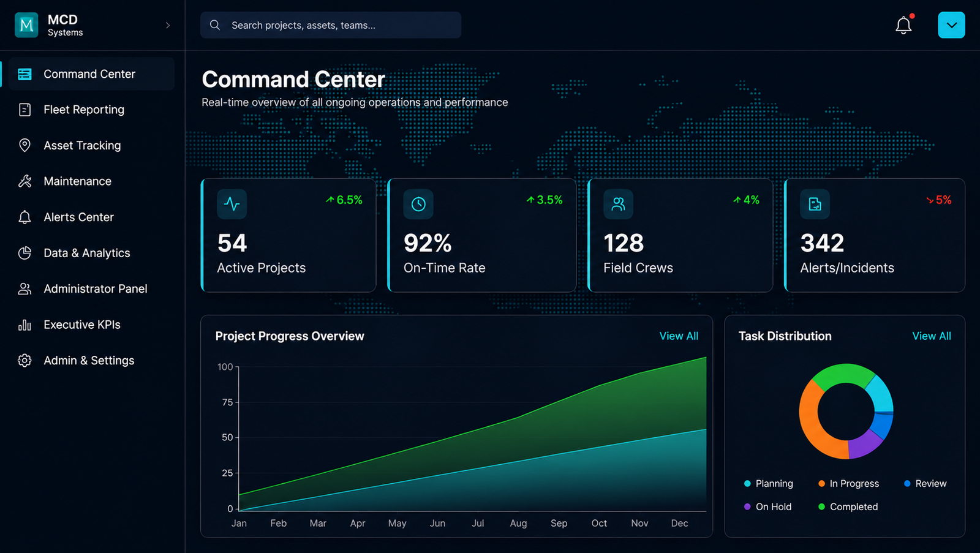Viewport: 980px width, 553px height.
Task: Click the Executive KPIs bar chart icon
Action: (24, 325)
